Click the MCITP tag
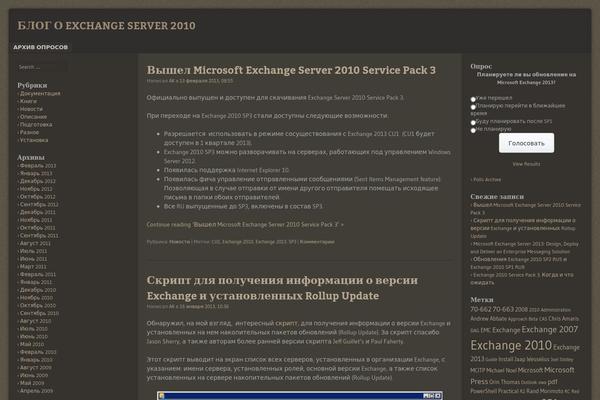 tap(478, 371)
